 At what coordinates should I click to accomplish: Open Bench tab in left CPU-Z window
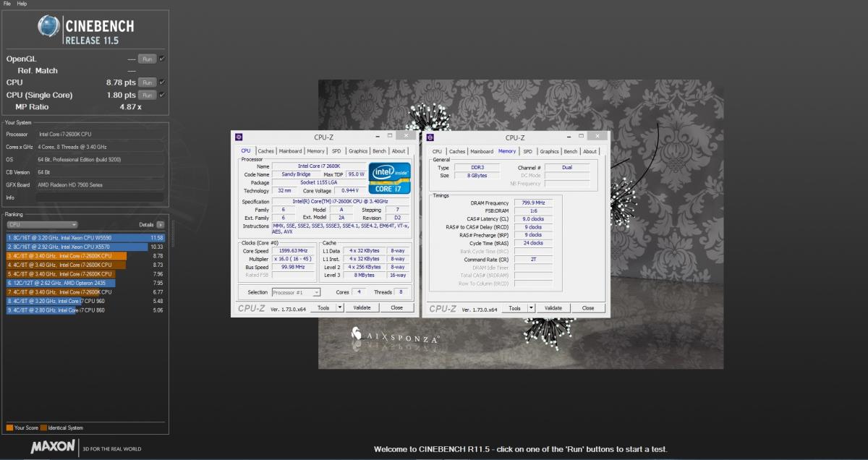tap(379, 151)
